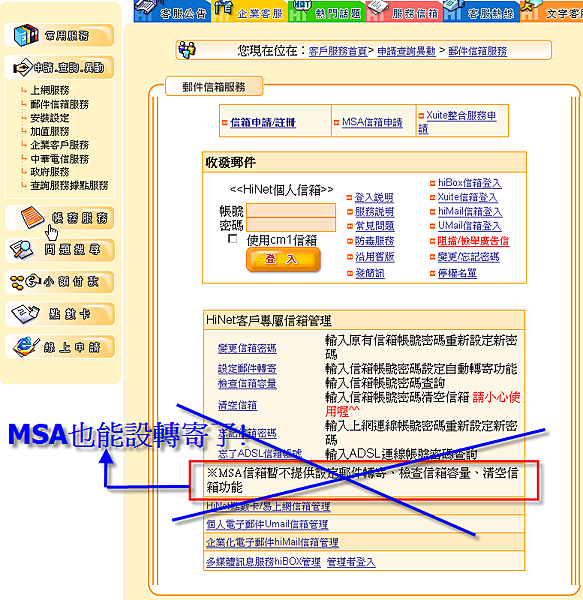Viewport: 583px width, 600px height.
Task: Open the 發簡訊 link
Action: point(370,273)
